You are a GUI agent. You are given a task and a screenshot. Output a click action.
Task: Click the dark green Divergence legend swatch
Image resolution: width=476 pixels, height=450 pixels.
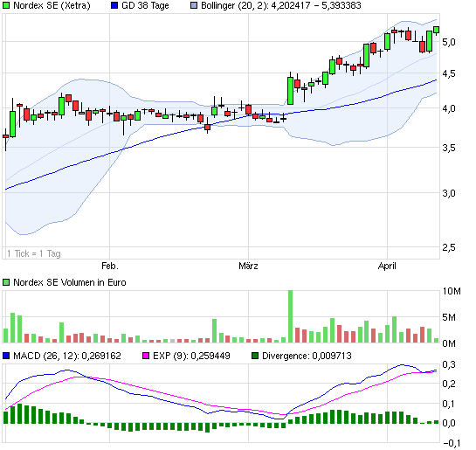pos(255,356)
